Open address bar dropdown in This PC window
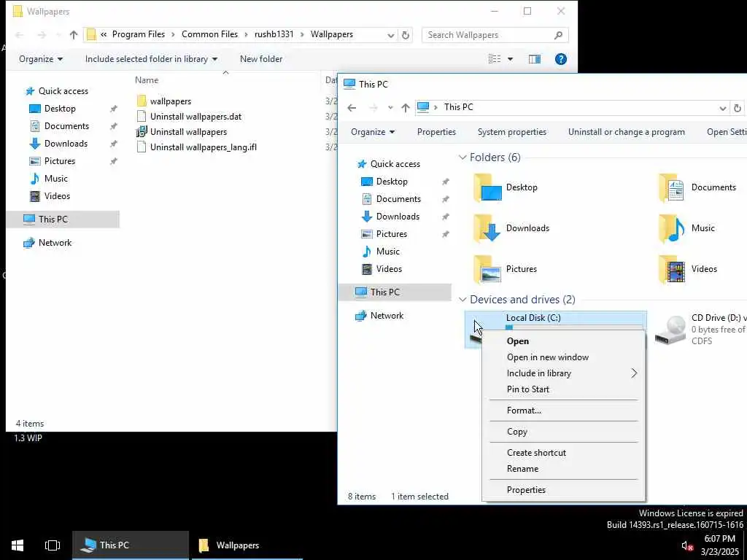The height and width of the screenshot is (560, 747). tap(723, 108)
